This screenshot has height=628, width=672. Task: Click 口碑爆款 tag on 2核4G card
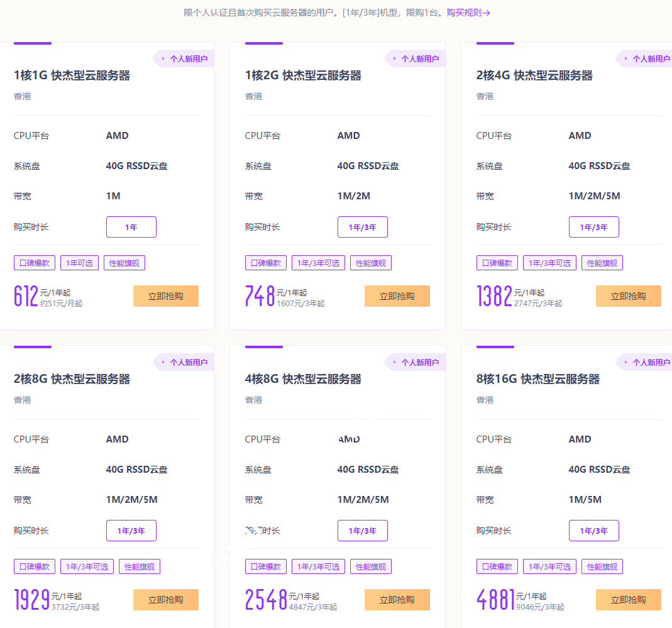497,263
